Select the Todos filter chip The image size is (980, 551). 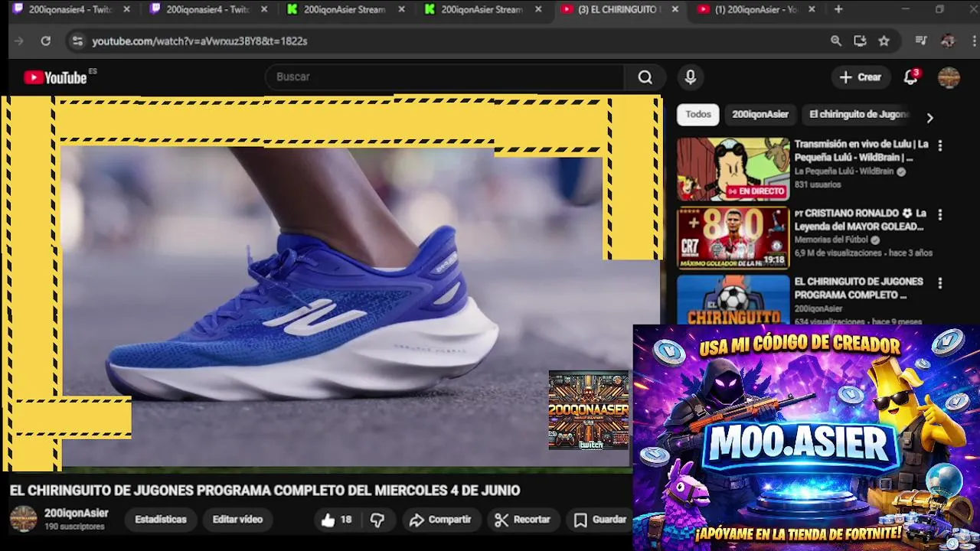pyautogui.click(x=698, y=115)
